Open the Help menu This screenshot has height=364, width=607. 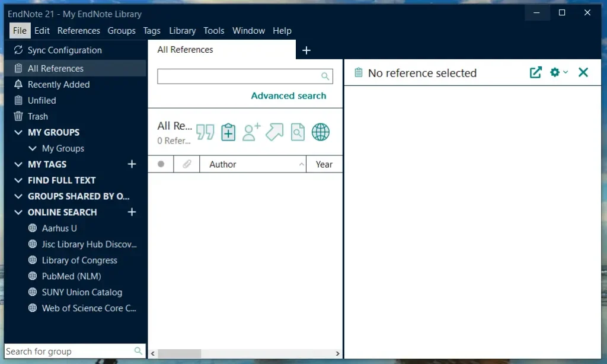[282, 31]
